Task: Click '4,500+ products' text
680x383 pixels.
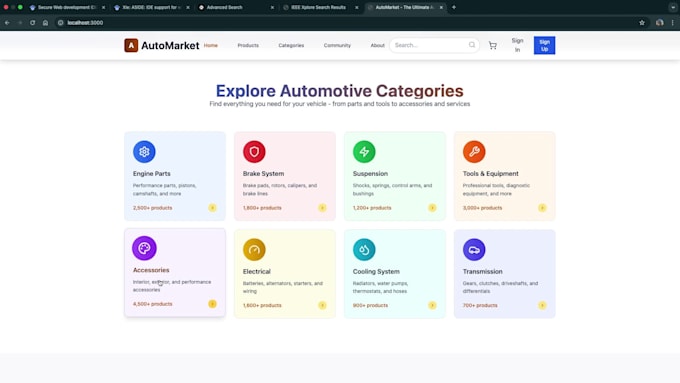Action: click(x=152, y=304)
